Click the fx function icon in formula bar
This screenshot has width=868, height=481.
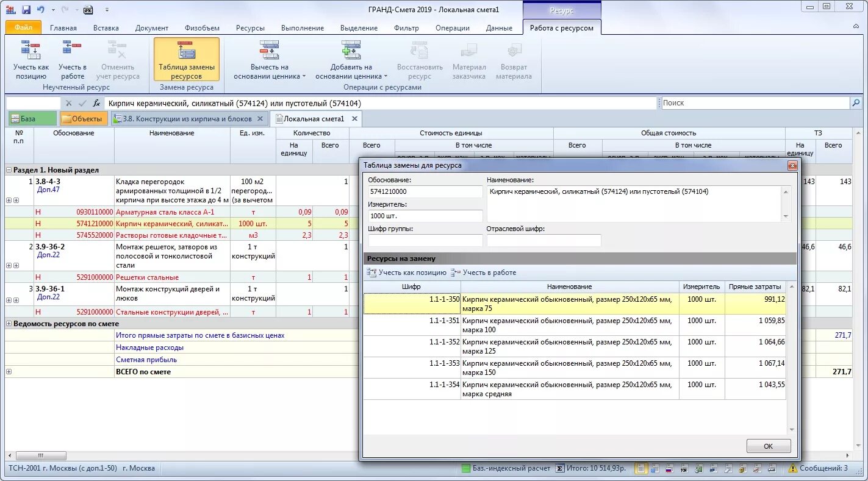[x=96, y=103]
